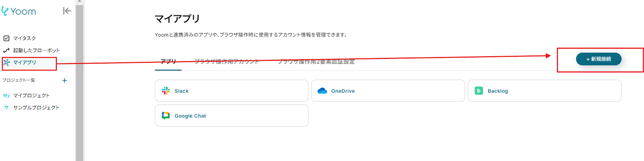Open the Backlog app card
644x161 pixels.
(x=545, y=91)
